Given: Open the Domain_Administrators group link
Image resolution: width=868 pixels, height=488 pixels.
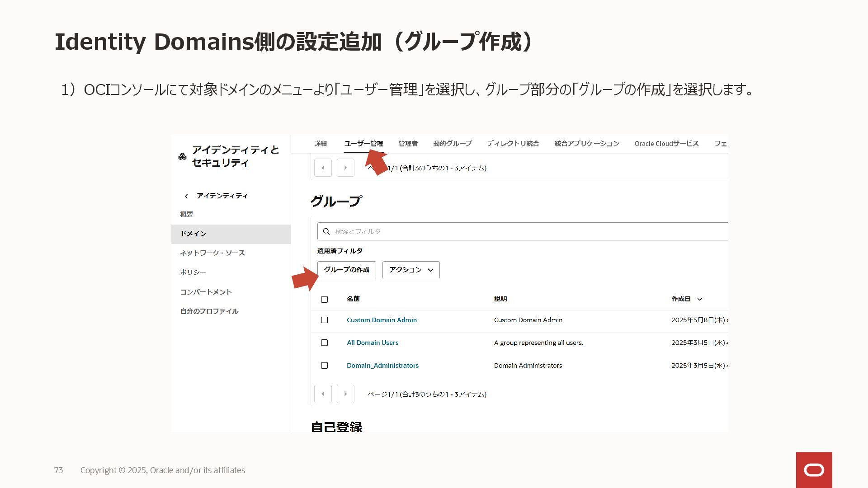Looking at the screenshot, I should click(x=382, y=366).
